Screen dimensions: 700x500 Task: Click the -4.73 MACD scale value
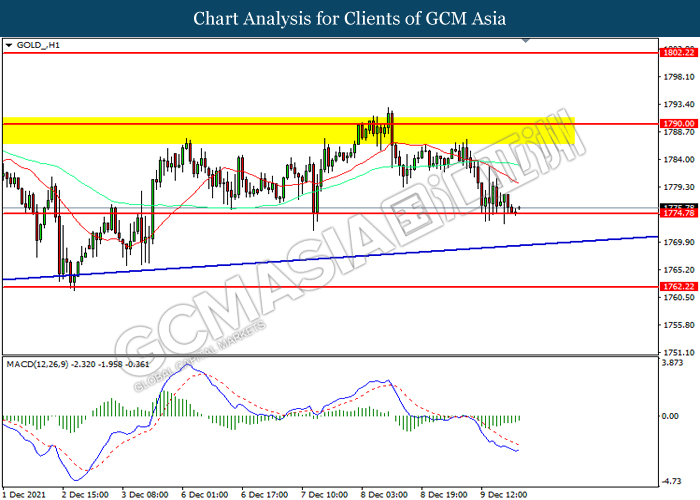(x=671, y=481)
